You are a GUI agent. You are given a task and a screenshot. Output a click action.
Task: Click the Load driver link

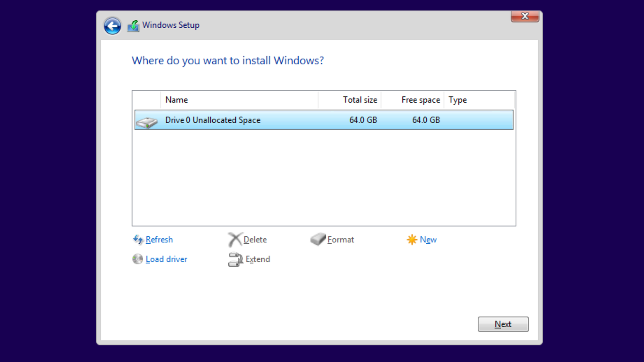(166, 259)
